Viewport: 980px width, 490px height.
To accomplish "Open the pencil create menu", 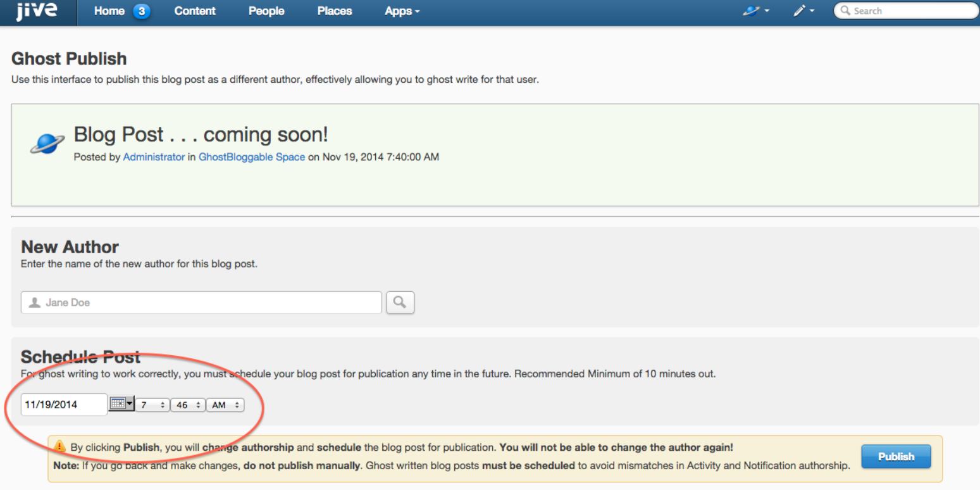I will (x=803, y=11).
